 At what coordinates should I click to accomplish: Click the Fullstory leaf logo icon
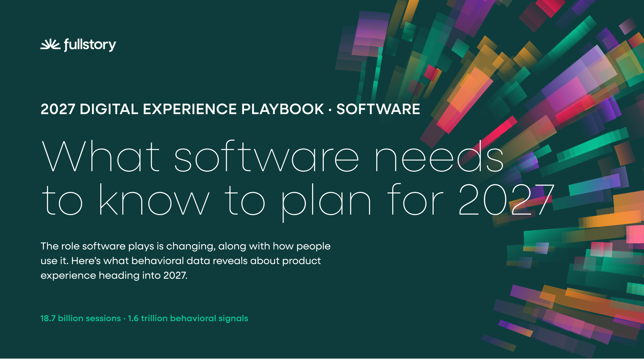[x=50, y=44]
